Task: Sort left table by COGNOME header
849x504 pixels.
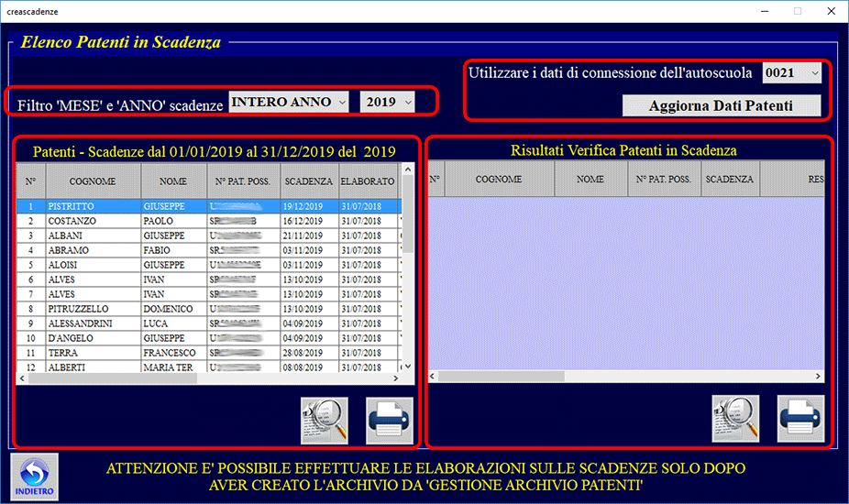Action: pos(94,181)
